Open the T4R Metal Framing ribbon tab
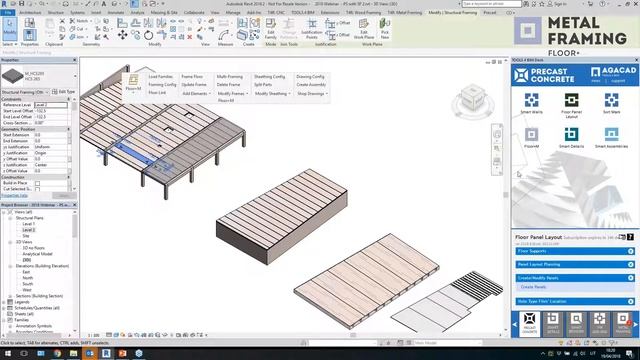640x360 pixels. pos(404,13)
